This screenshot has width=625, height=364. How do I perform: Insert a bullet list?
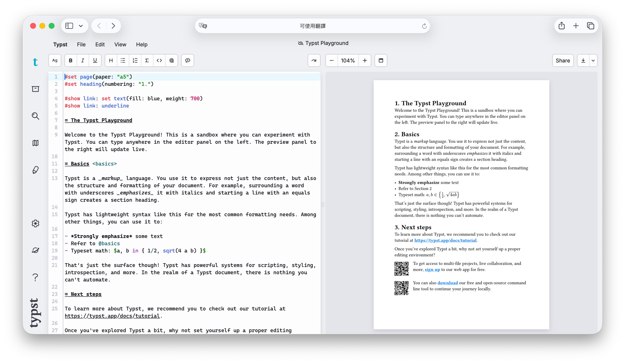[x=123, y=61]
